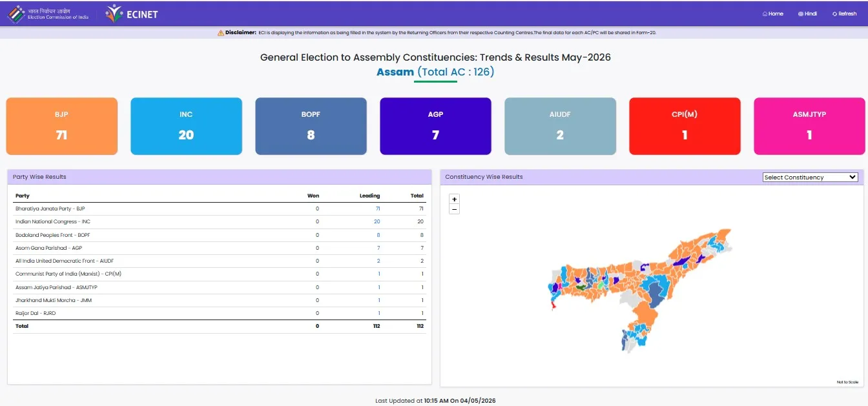Click the 'Constituency Wise Results' panel heading

point(484,177)
